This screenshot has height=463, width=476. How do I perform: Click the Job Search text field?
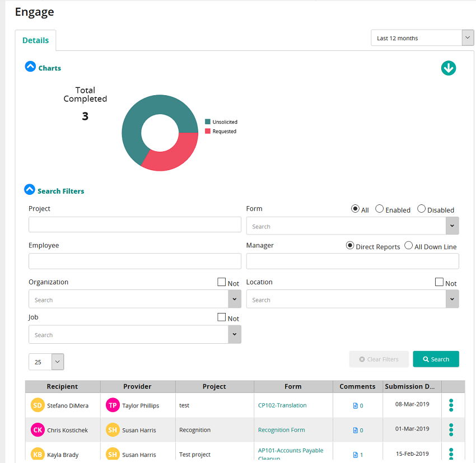point(128,334)
